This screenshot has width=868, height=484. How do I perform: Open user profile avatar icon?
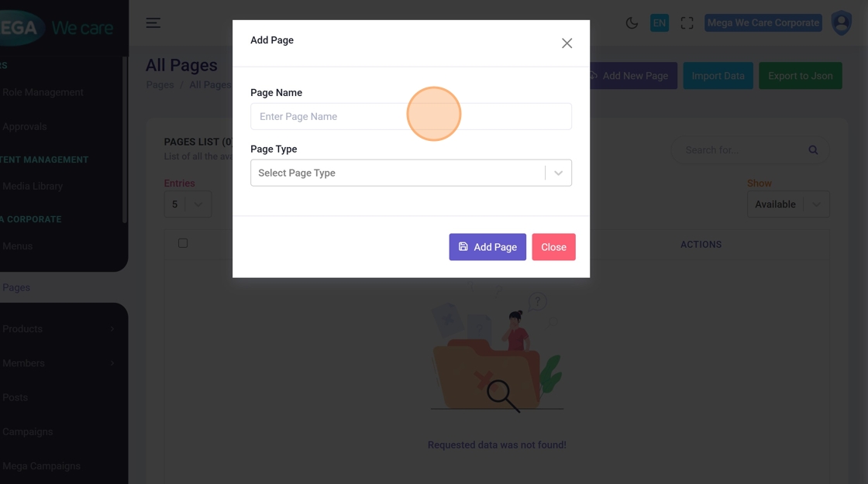click(x=841, y=23)
